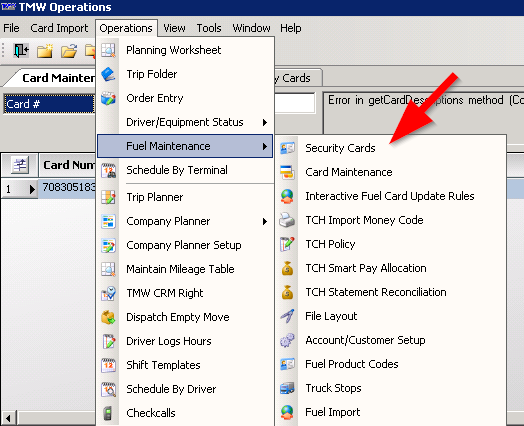Click the Account/Customer Setup gears icon

pyautogui.click(x=287, y=340)
